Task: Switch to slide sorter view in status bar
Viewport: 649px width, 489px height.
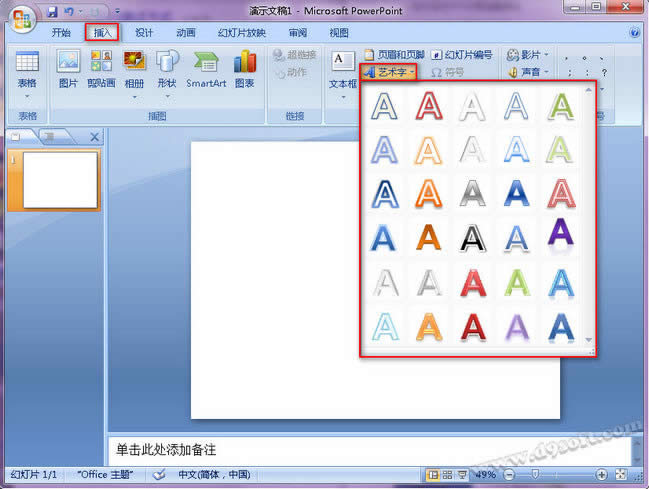Action: click(x=447, y=475)
